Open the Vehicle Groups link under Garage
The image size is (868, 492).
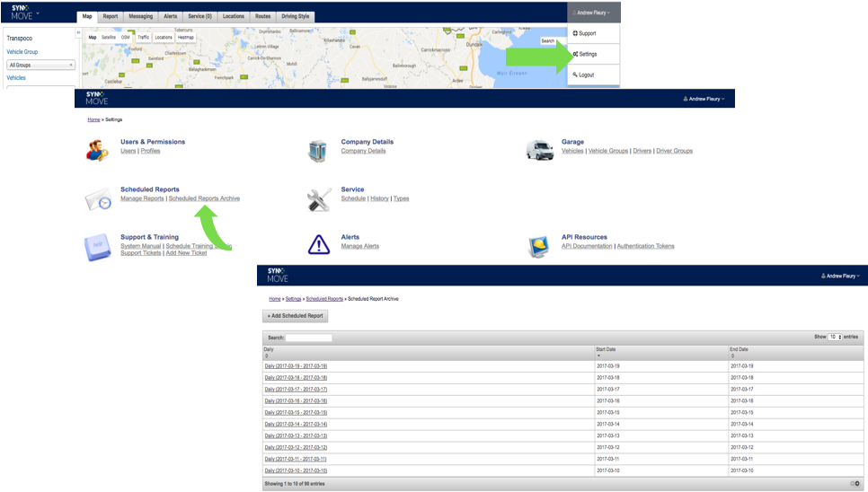(x=607, y=151)
